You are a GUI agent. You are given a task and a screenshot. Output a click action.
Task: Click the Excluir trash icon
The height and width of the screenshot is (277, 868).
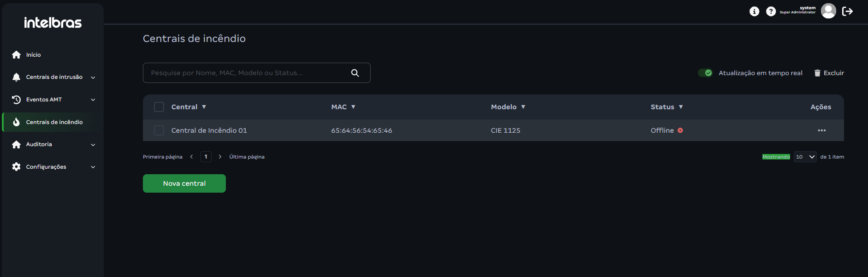(817, 73)
